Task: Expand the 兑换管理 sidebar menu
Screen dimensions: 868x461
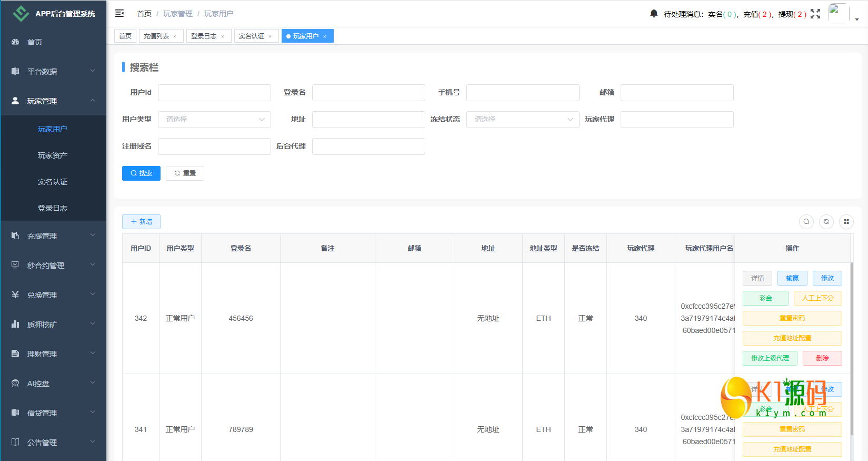Action: pyautogui.click(x=53, y=295)
